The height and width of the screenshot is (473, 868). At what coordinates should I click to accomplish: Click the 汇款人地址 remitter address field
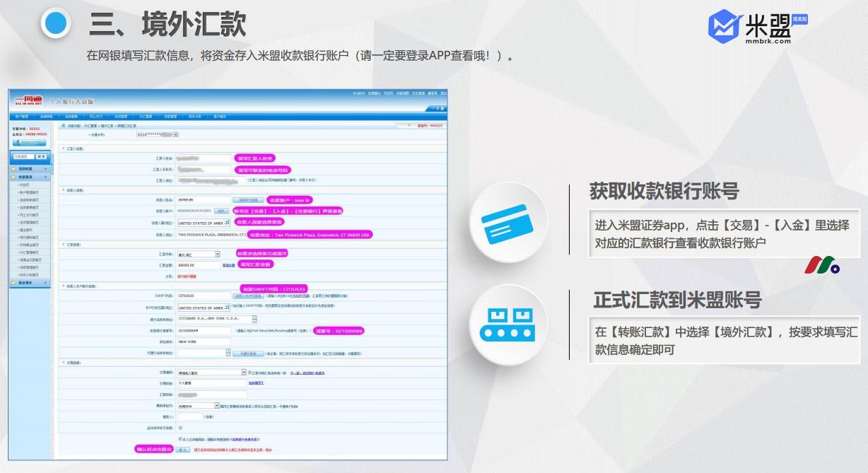pos(211,180)
